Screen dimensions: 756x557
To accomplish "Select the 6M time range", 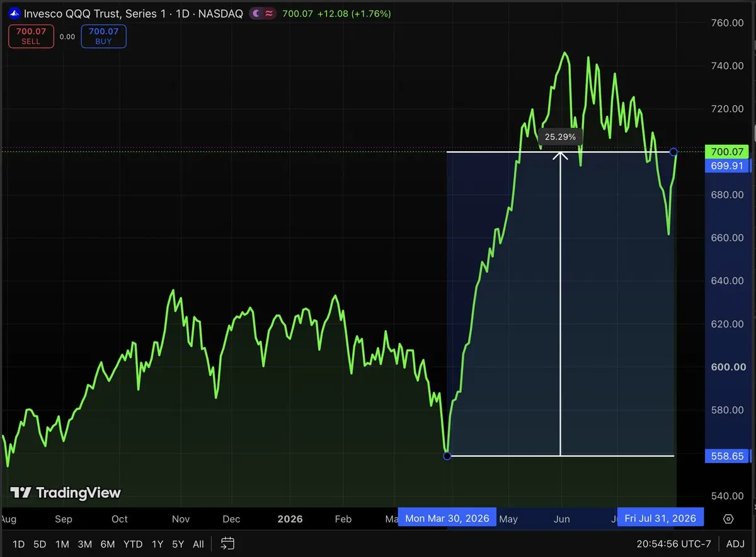I will (108, 544).
